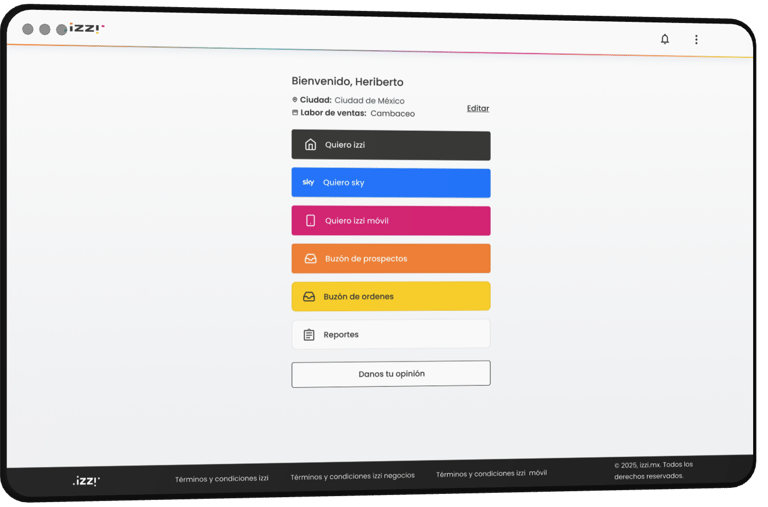Open Términos y condiciones izzi negocios

[x=353, y=476]
